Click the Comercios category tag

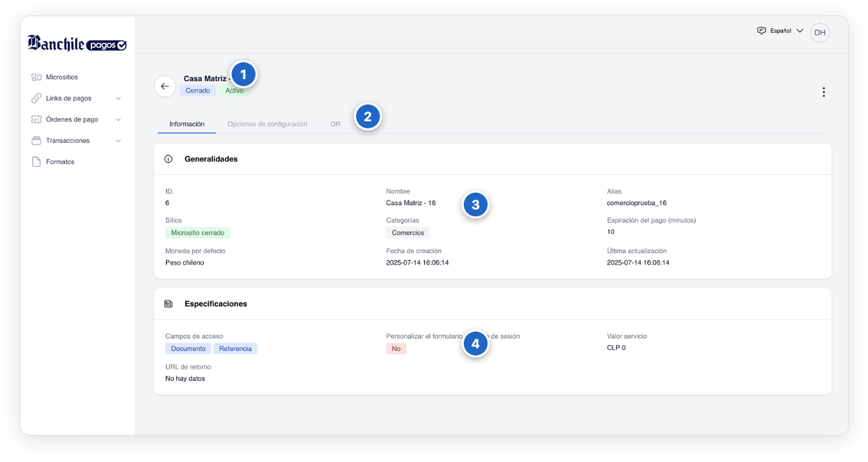tap(408, 232)
